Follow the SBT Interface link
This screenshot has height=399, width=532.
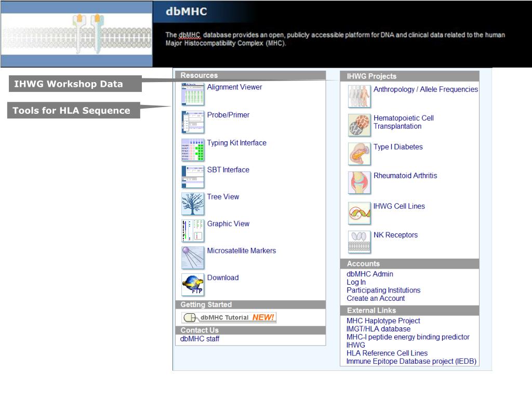[228, 170]
